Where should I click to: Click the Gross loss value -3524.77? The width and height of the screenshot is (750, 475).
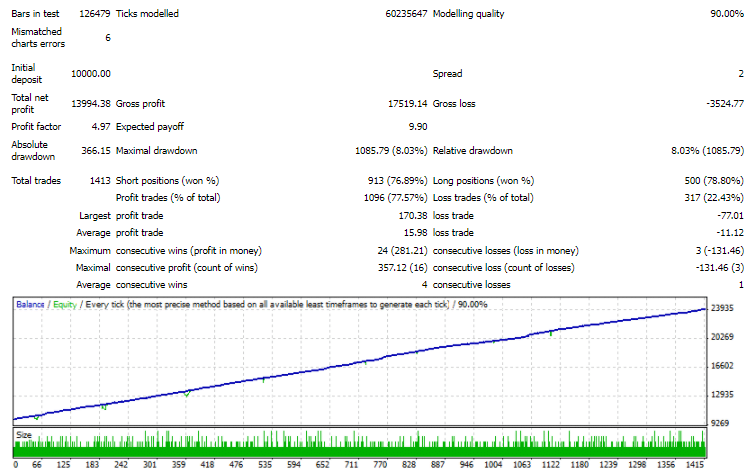(x=724, y=103)
